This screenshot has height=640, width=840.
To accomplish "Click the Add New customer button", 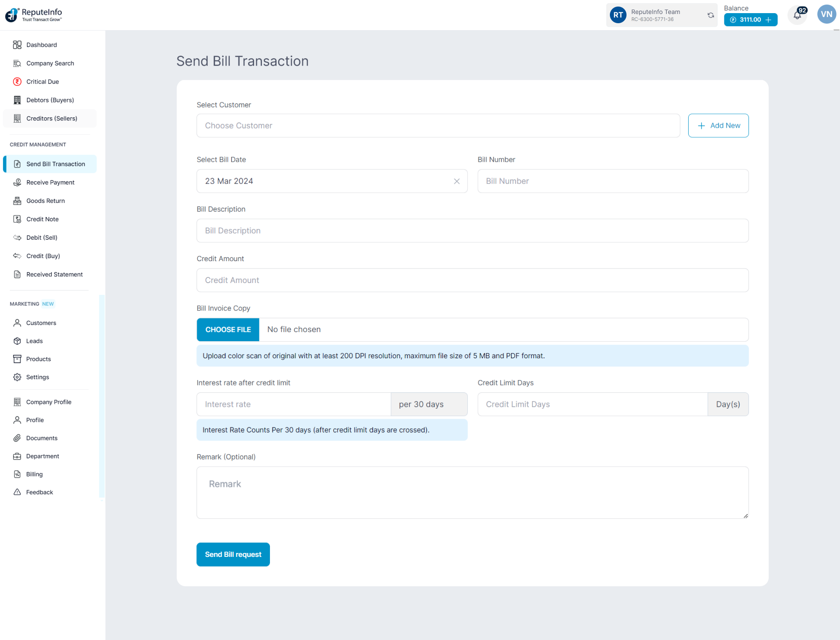I will click(718, 126).
